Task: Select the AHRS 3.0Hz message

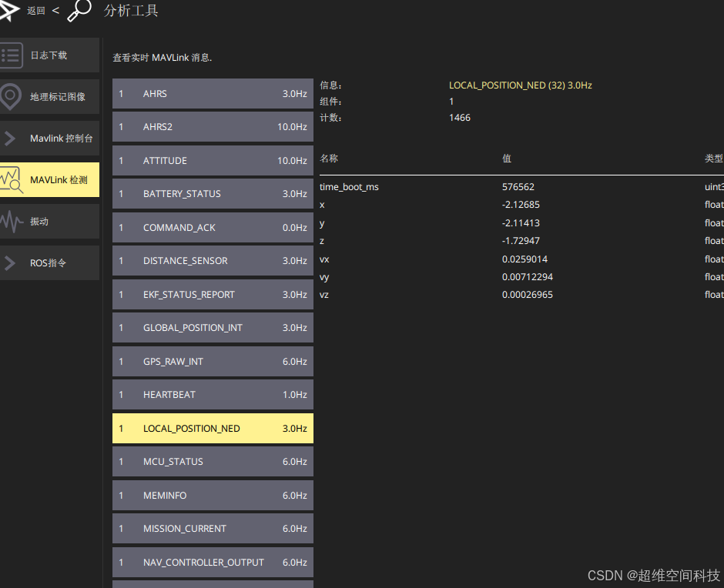Action: [x=213, y=94]
